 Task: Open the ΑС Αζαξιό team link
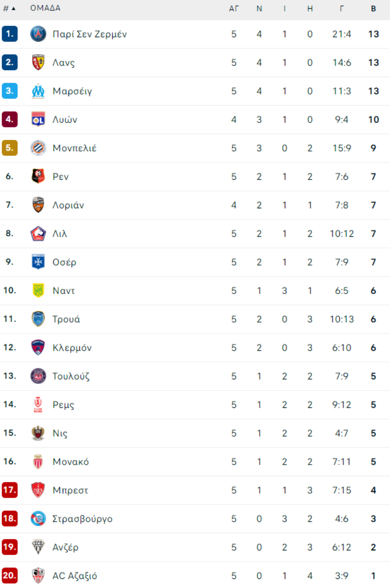[75, 576]
